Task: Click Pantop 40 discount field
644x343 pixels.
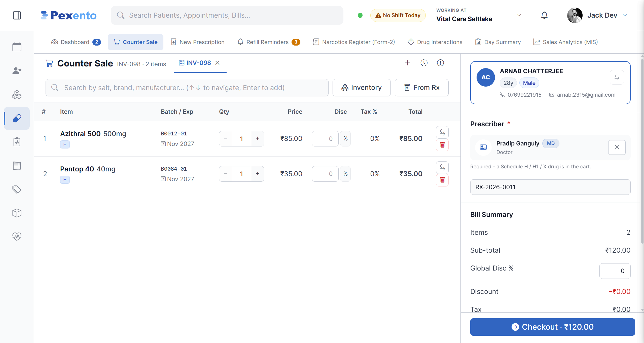Action: (325, 174)
